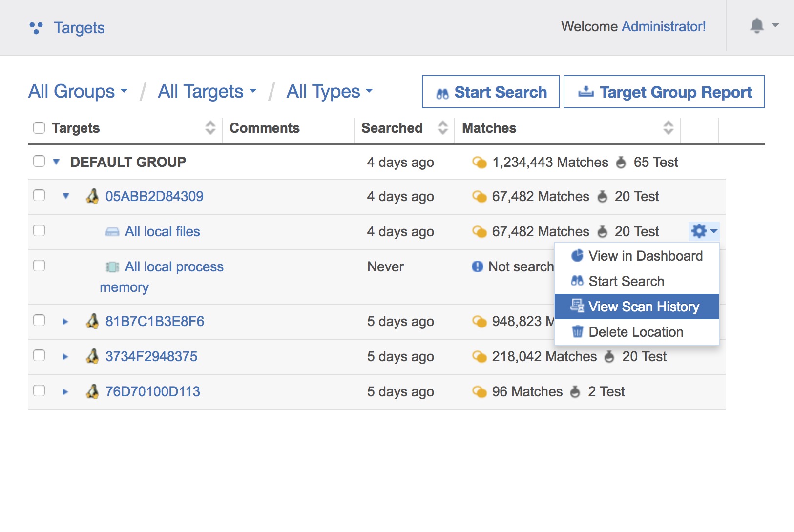
Task: Click the Targets logo dots icon
Action: [x=36, y=28]
